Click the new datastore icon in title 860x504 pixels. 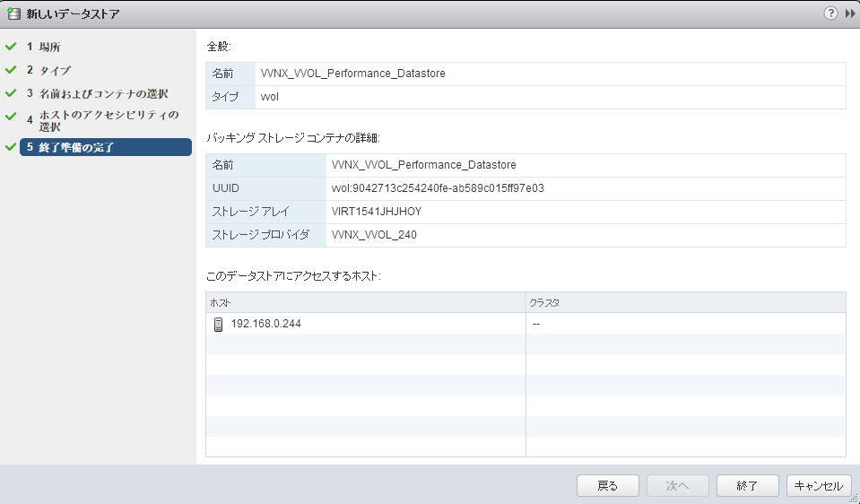pyautogui.click(x=13, y=13)
